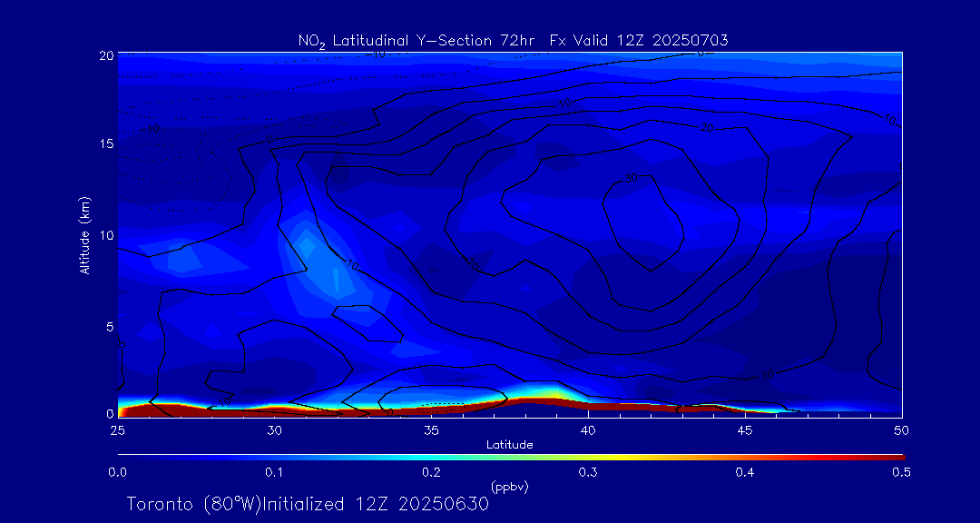Image resolution: width=980 pixels, height=523 pixels.
Task: Select the altitude axis tick label 5
Action: [x=110, y=327]
